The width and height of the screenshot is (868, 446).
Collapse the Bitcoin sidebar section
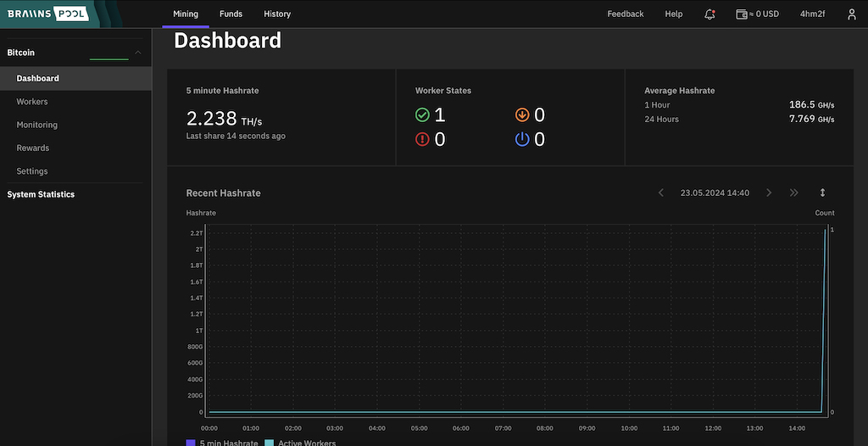138,53
